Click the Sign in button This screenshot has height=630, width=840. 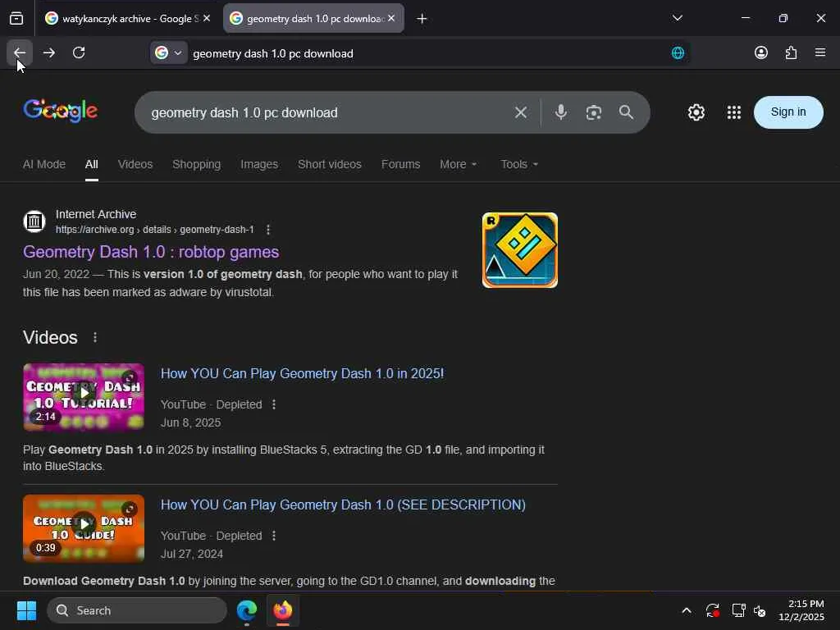click(x=788, y=112)
